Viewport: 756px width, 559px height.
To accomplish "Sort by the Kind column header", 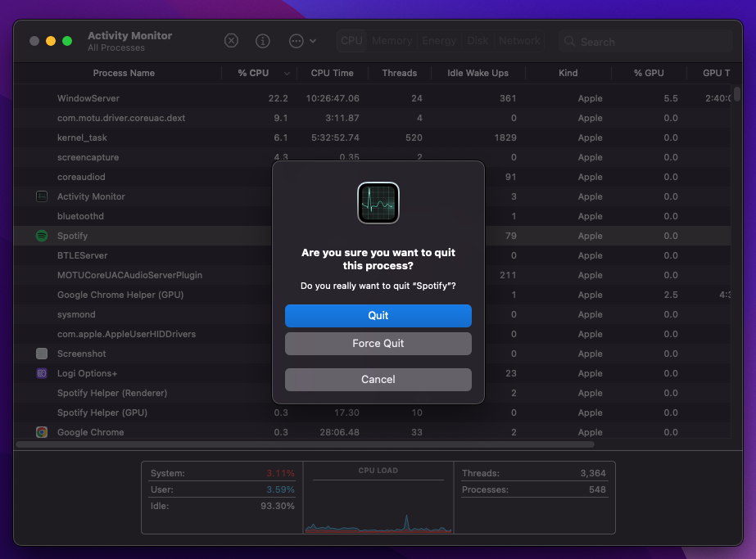I will click(x=568, y=73).
